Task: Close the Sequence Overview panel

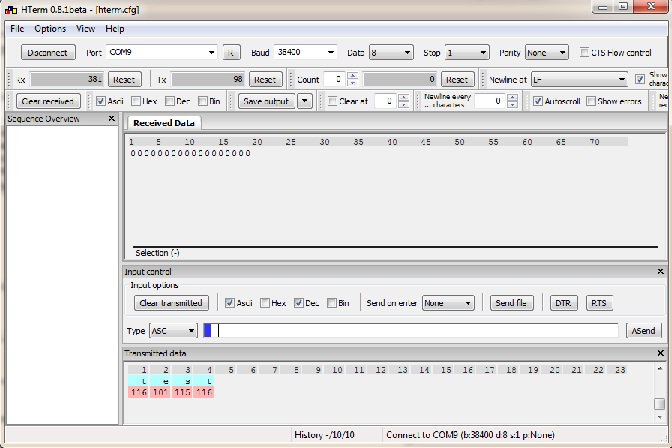Action: [x=112, y=119]
